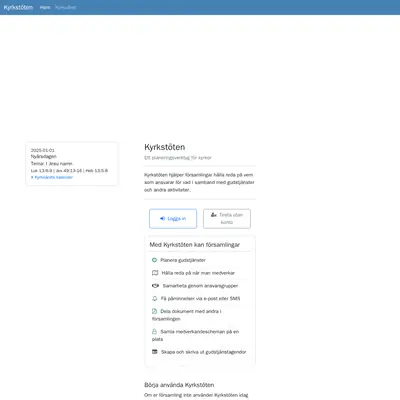The image size is (400, 400).
Task: Click the Tema: I Jesu namn text
Action: click(52, 164)
